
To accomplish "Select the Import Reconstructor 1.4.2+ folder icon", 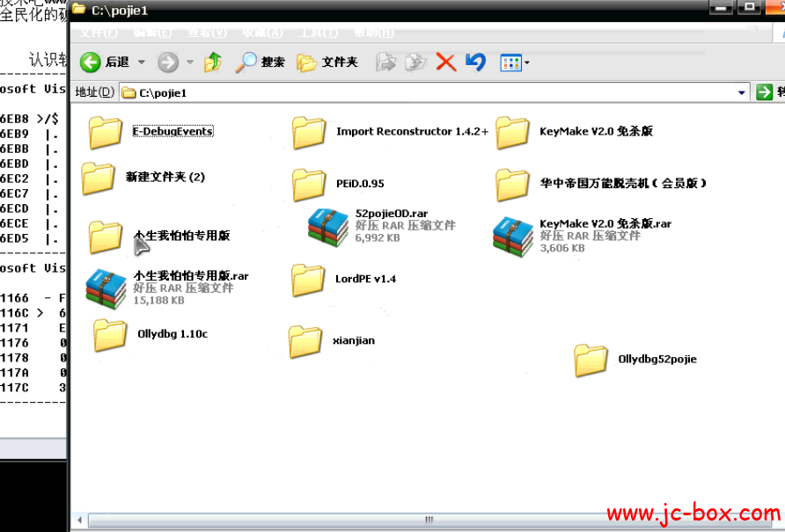I will click(x=309, y=133).
